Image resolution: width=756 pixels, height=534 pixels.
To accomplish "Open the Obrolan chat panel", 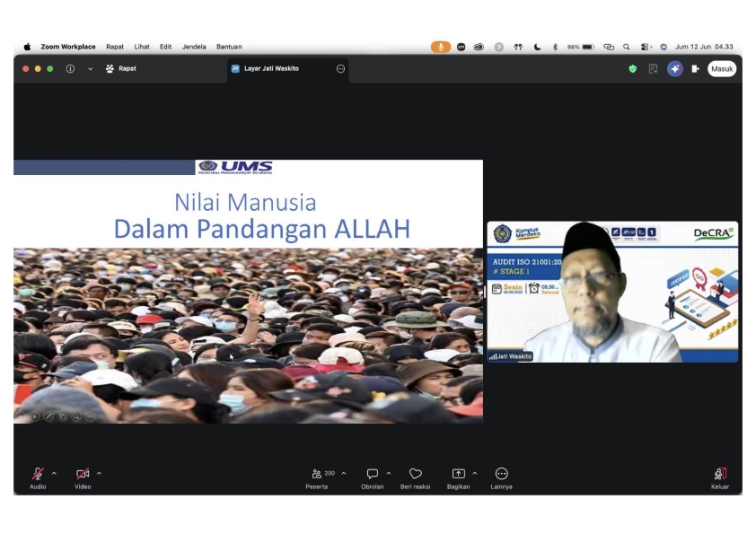I will coord(373,478).
